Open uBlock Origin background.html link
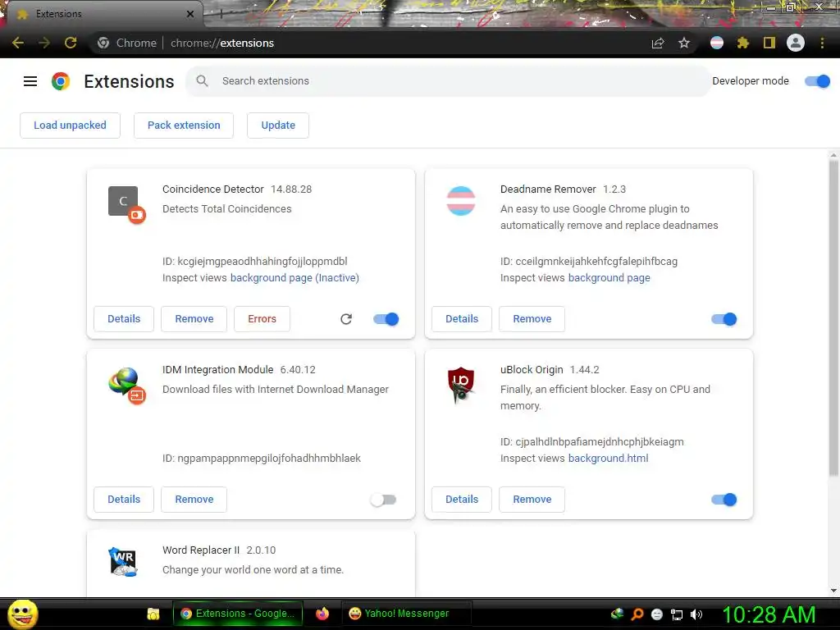 [608, 459]
